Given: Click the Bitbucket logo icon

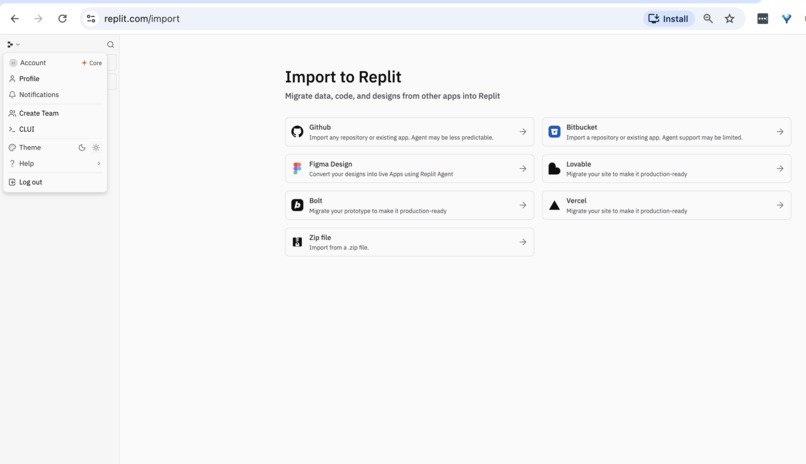Looking at the screenshot, I should 554,132.
